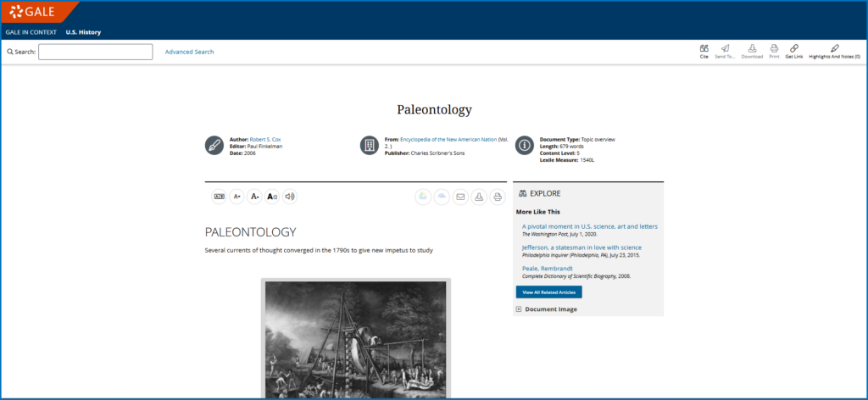Image resolution: width=868 pixels, height=400 pixels.
Task: Save article to OneDrive cloud
Action: (x=442, y=197)
